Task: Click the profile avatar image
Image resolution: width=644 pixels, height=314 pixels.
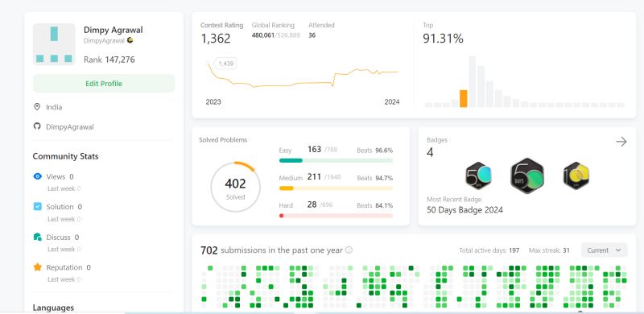Action: (x=54, y=44)
